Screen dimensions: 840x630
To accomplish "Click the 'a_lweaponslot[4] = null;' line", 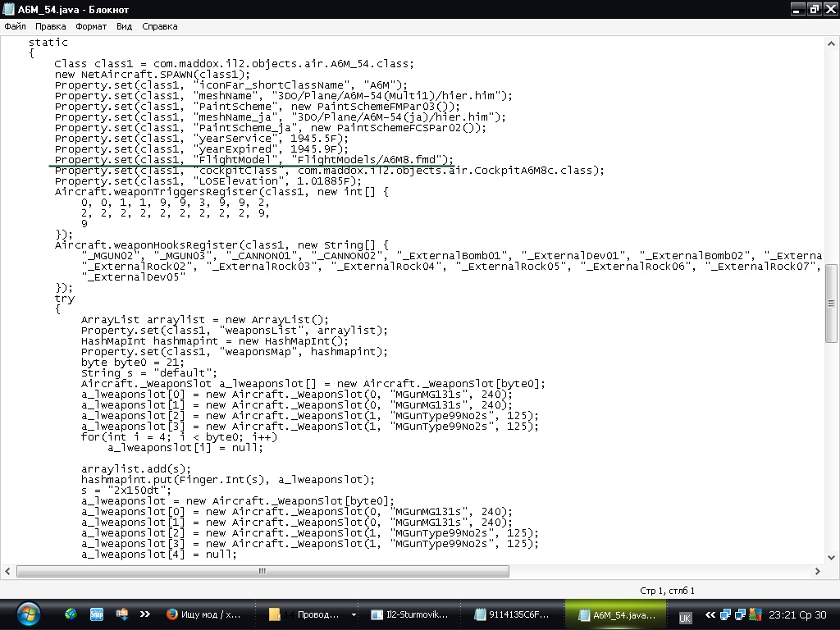I will (x=159, y=555).
